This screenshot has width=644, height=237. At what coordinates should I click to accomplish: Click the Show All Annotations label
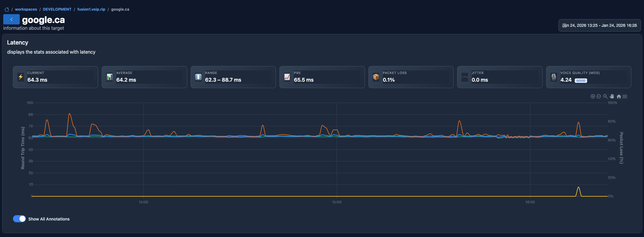tap(49, 219)
